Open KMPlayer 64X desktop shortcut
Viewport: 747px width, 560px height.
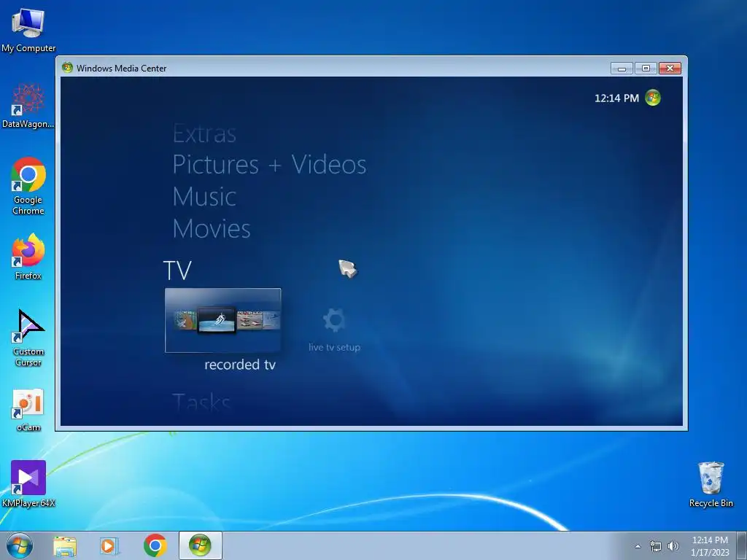point(28,484)
